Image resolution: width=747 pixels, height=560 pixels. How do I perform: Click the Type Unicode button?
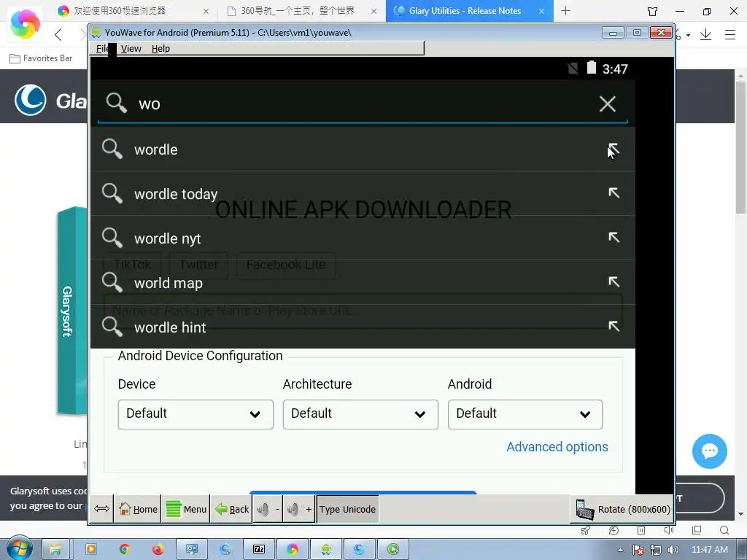pos(347,509)
